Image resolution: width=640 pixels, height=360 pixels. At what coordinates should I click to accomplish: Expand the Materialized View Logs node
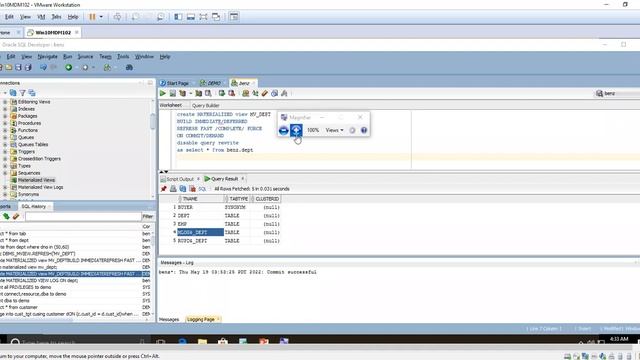click(5, 187)
